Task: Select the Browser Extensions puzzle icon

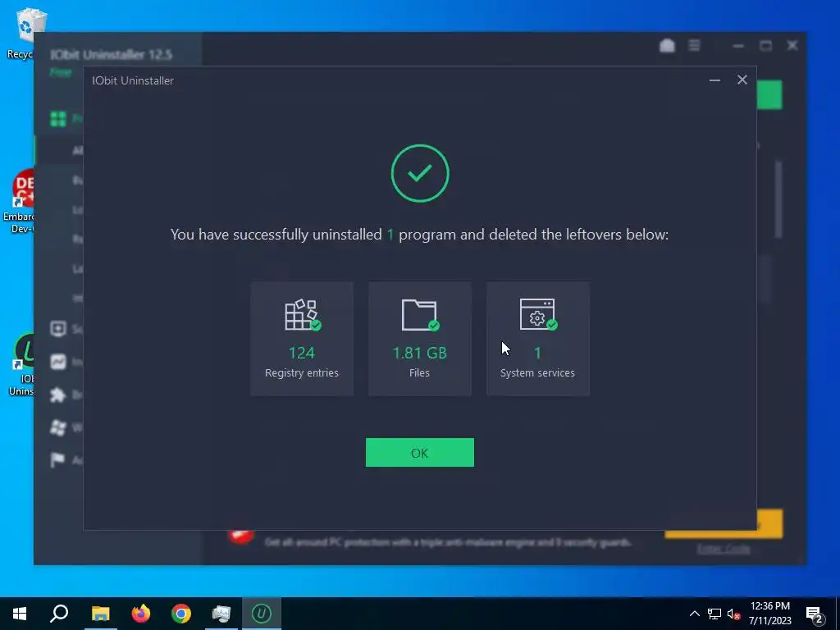Action: 58,395
